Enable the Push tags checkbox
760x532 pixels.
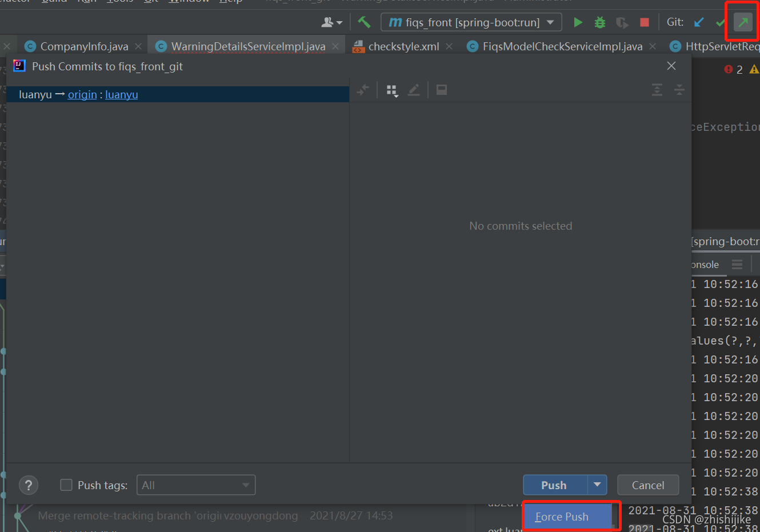(66, 485)
